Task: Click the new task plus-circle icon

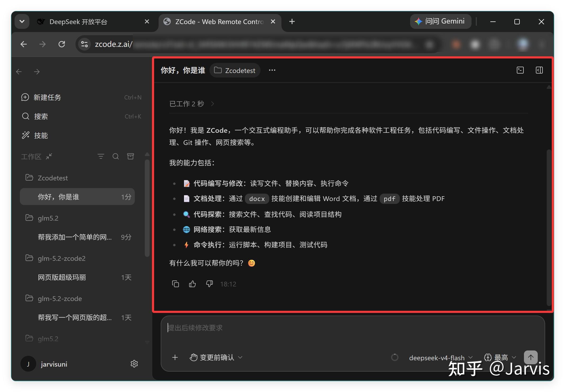Action: [25, 97]
